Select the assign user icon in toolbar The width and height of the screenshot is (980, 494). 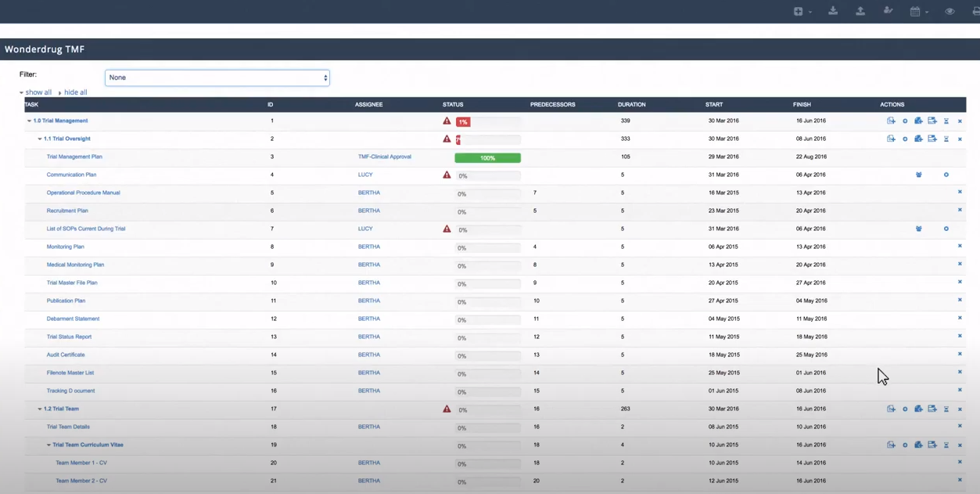coord(888,11)
